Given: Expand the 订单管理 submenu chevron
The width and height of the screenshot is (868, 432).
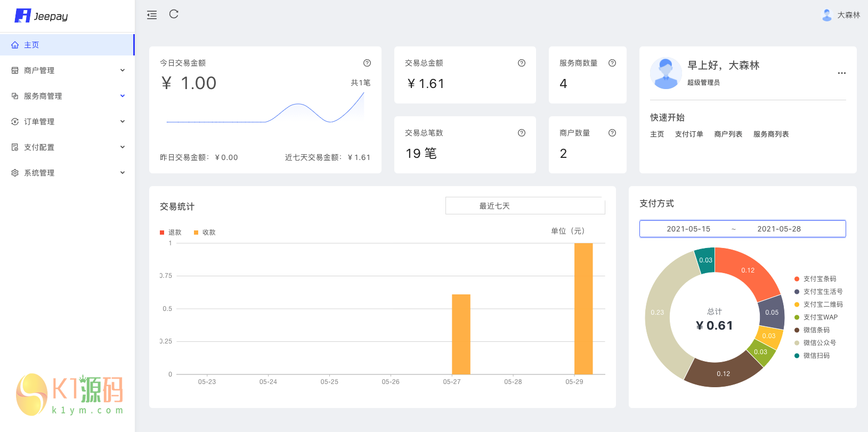Looking at the screenshot, I should pos(123,122).
